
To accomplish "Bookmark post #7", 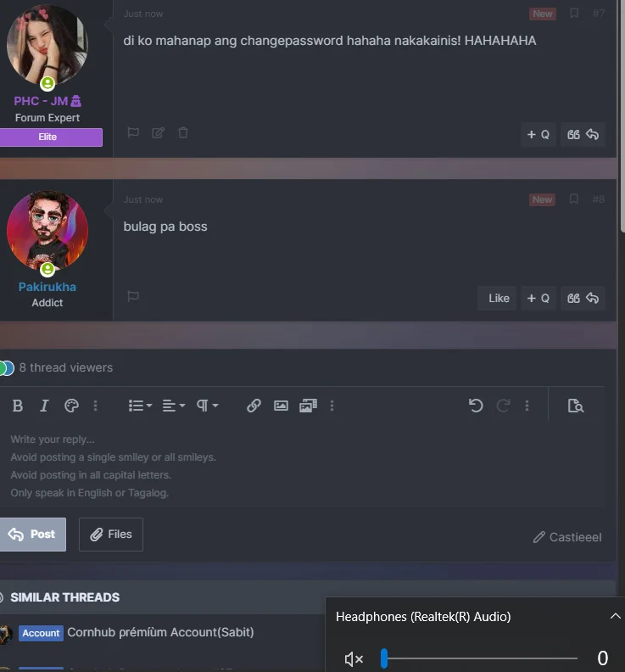I will coord(574,14).
